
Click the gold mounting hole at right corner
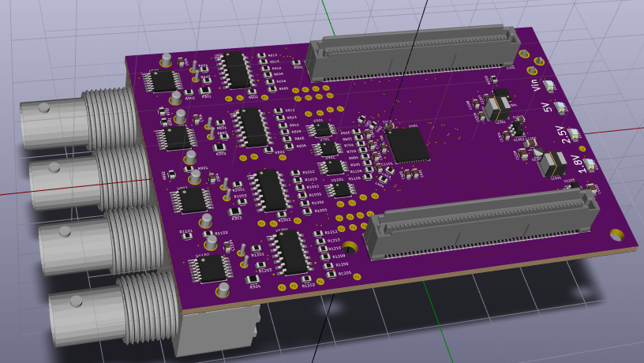617,234
